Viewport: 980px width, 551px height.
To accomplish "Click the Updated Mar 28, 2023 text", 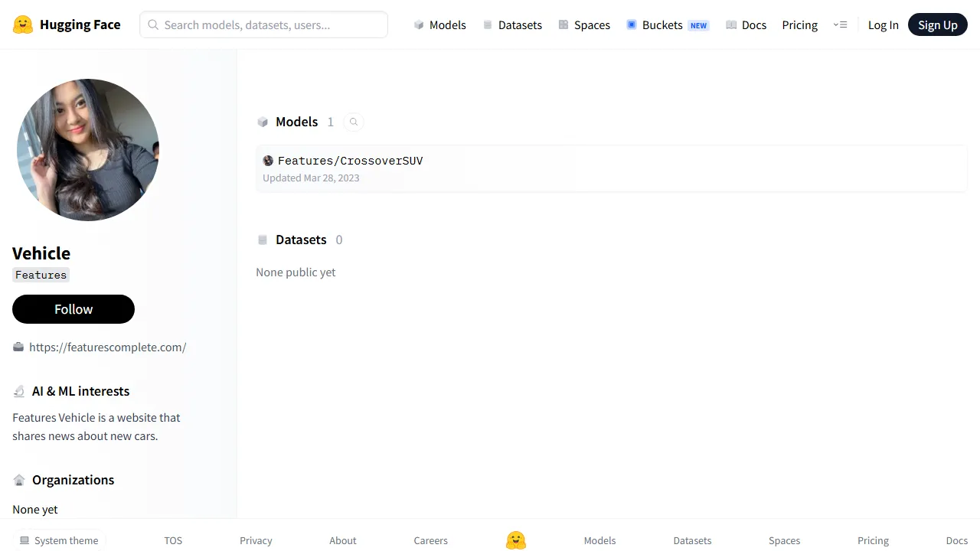I will coord(311,178).
